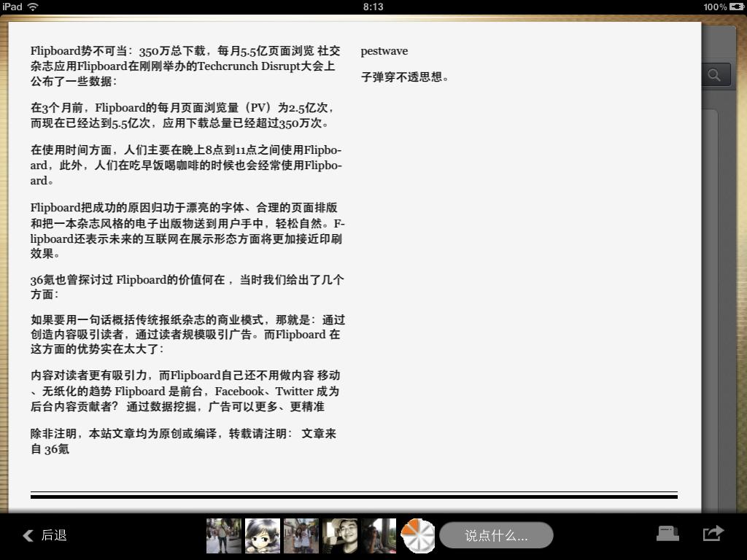The height and width of the screenshot is (560, 747).
Task: Open the orange pie-chart avatar
Action: tap(418, 536)
